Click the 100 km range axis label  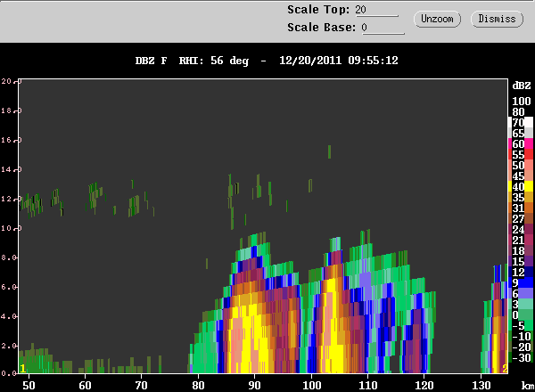(x=311, y=386)
